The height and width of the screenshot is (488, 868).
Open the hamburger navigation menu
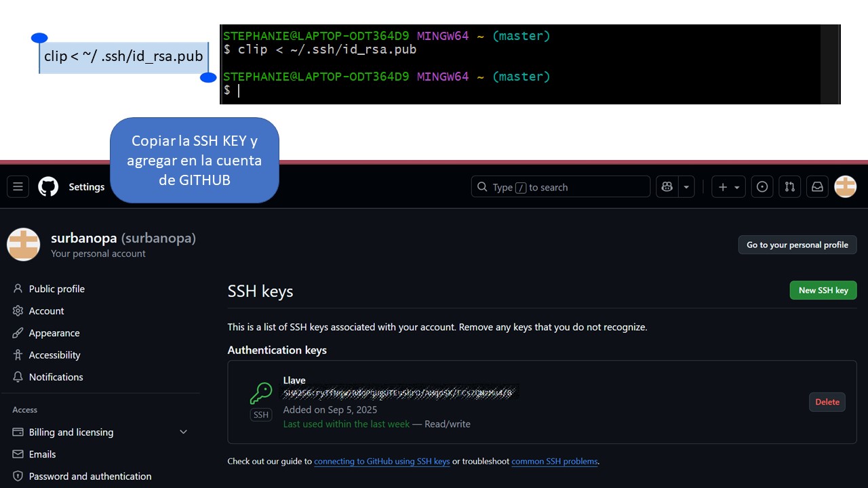(x=18, y=187)
